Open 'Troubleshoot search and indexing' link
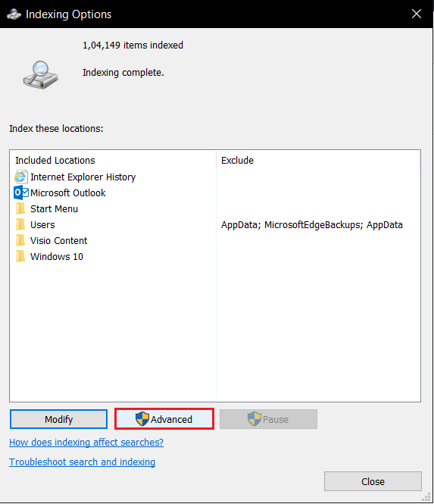 (x=82, y=462)
